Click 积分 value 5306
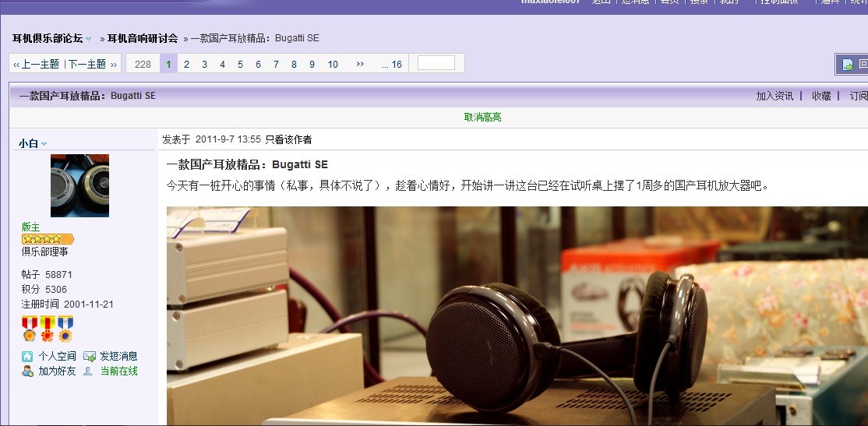 coord(56,290)
